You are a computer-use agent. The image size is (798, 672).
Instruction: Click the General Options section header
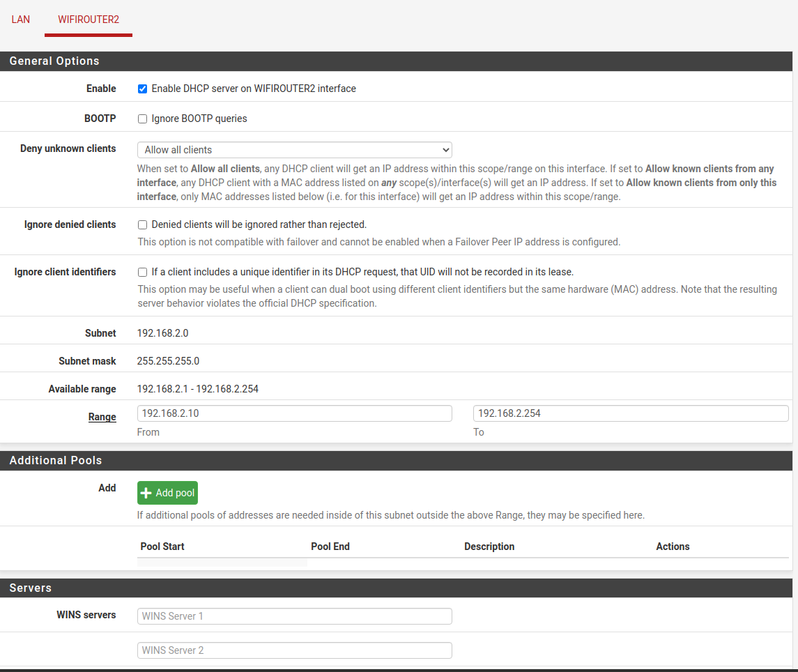coord(396,61)
